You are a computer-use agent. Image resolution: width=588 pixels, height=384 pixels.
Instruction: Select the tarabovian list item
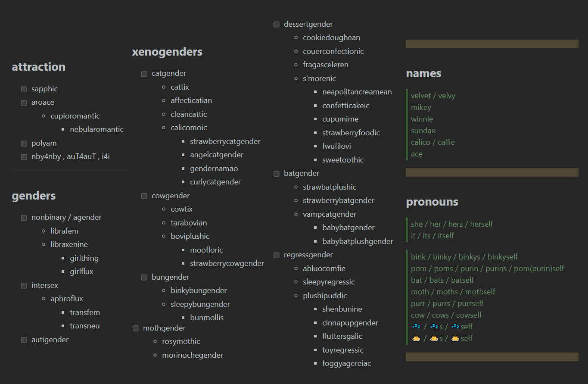click(189, 223)
